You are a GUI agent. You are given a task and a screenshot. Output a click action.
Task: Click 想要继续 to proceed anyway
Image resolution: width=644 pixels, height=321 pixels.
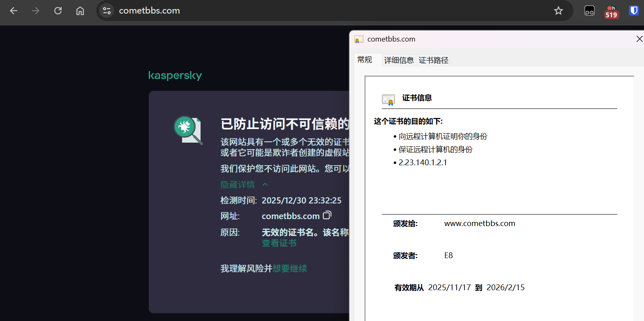289,268
